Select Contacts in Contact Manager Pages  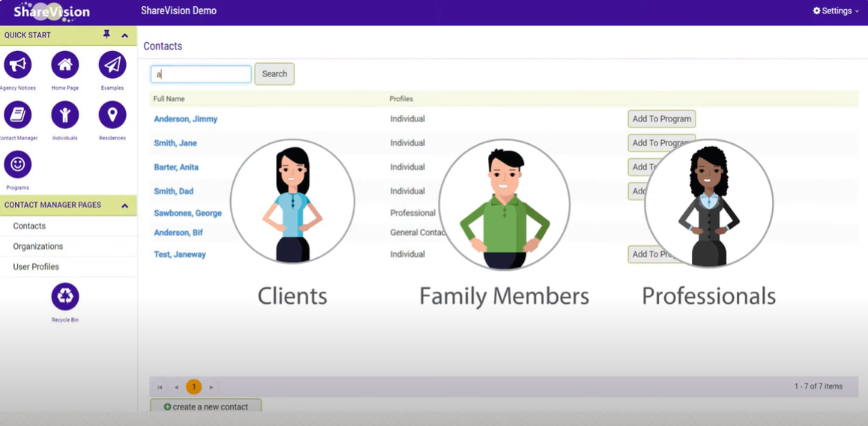(x=29, y=226)
